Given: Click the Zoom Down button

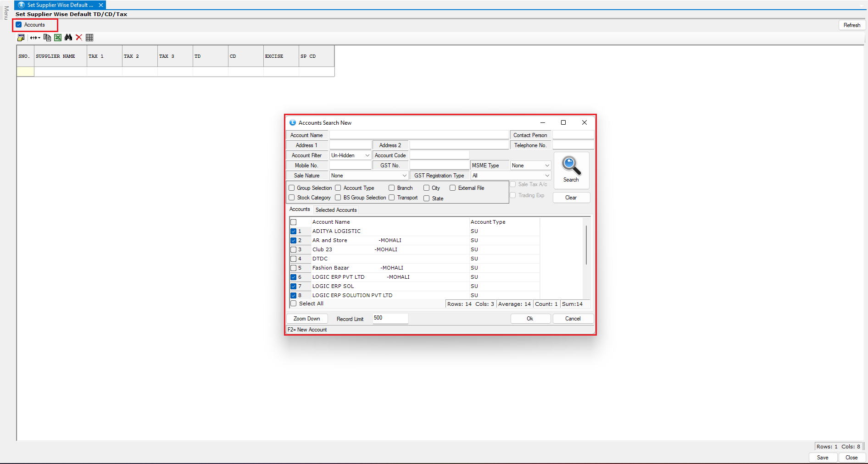Looking at the screenshot, I should pos(307,319).
